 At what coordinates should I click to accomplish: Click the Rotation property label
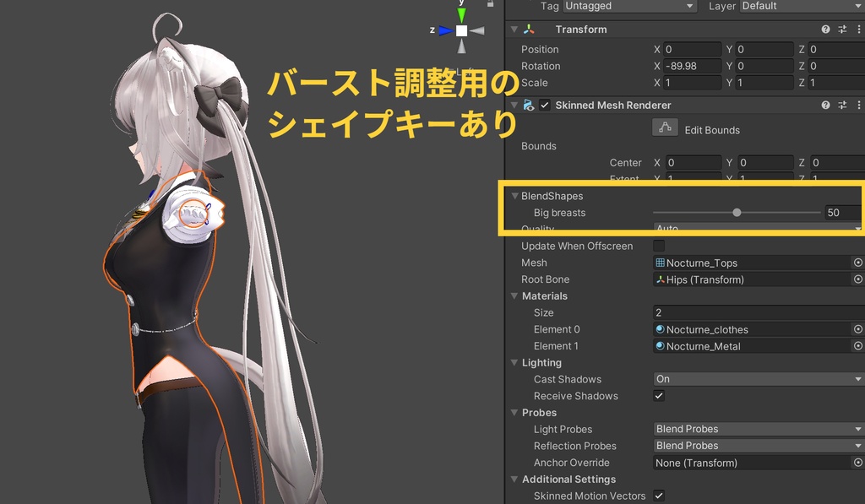coord(541,66)
